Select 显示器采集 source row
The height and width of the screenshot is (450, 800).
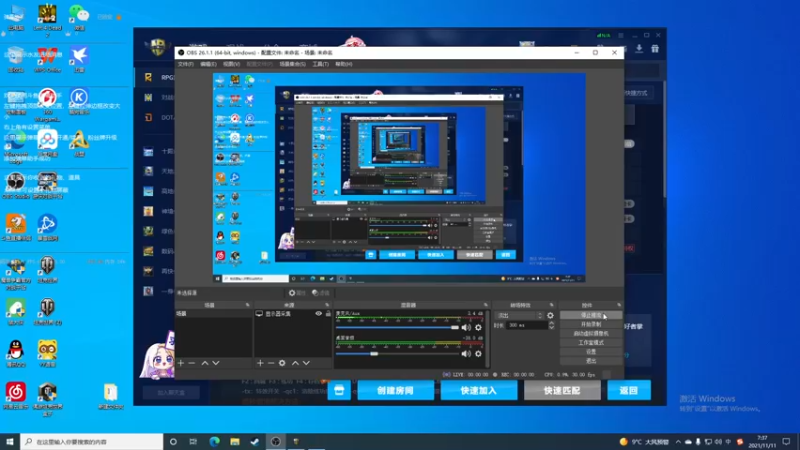(293, 314)
